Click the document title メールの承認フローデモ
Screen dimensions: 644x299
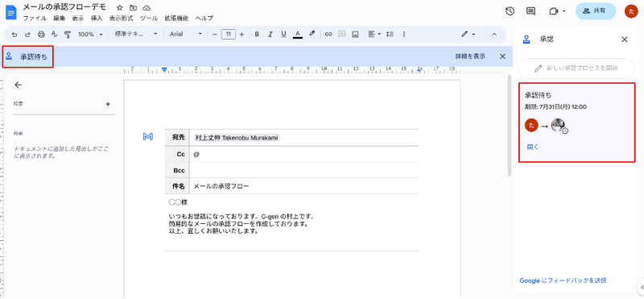coord(64,7)
